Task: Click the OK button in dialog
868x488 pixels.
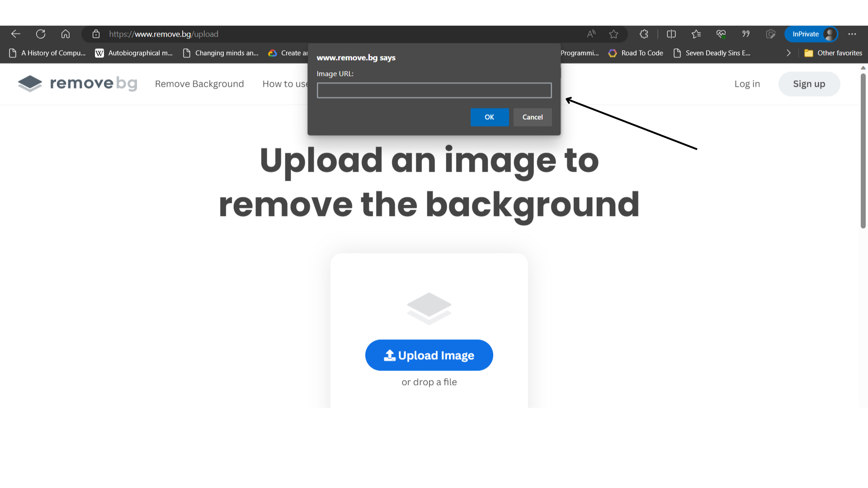Action: click(x=489, y=117)
